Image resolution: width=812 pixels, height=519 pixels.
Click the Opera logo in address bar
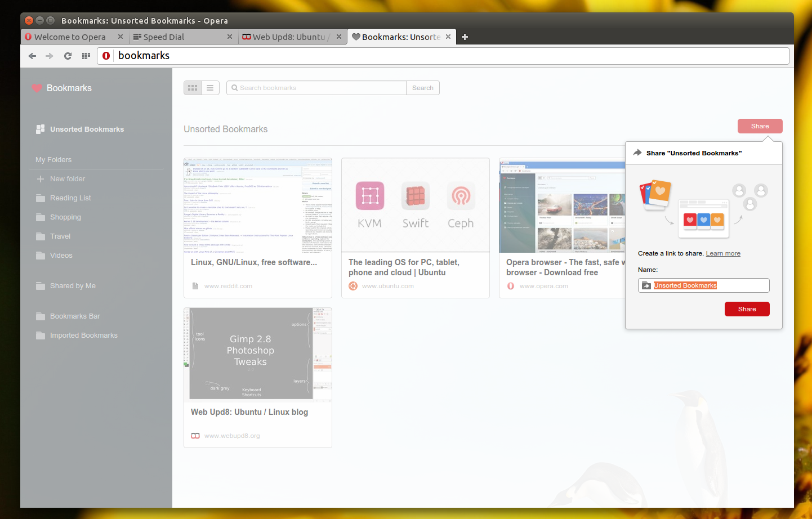tap(106, 56)
